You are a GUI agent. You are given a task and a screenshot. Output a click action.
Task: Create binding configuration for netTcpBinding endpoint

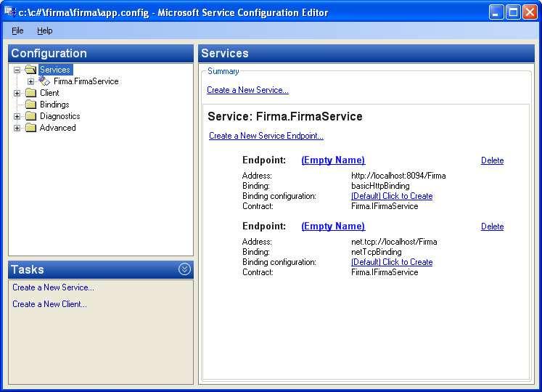pos(392,262)
